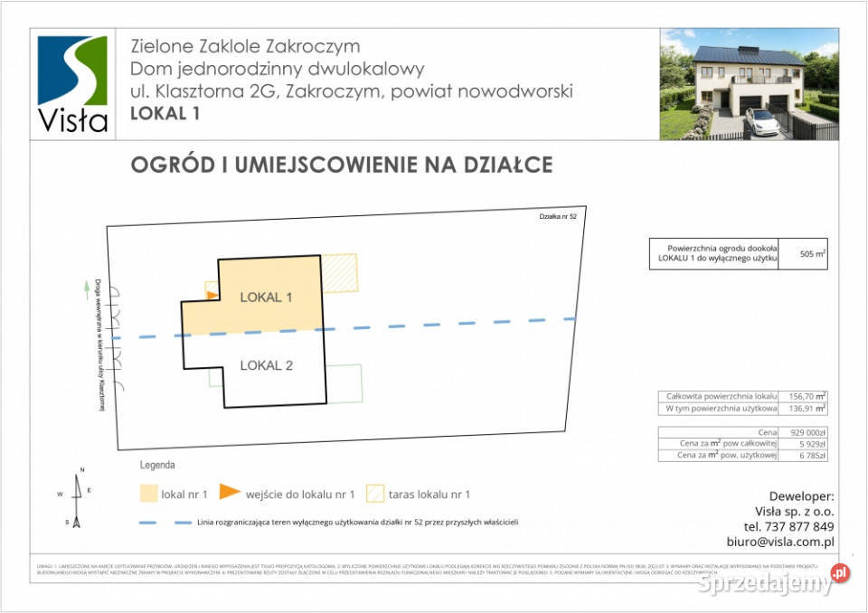The width and height of the screenshot is (868, 613).
Task: Click the 'Działka nr 52' label
Action: [x=558, y=216]
